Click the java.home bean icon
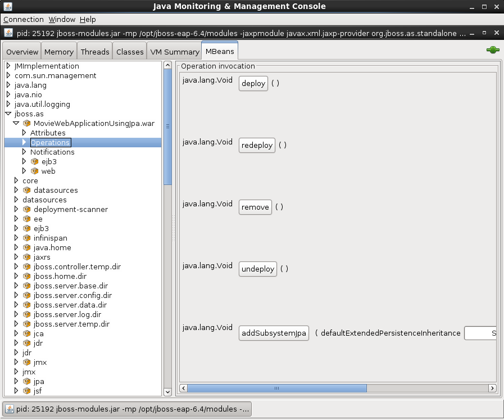The image size is (504, 420). 26,247
